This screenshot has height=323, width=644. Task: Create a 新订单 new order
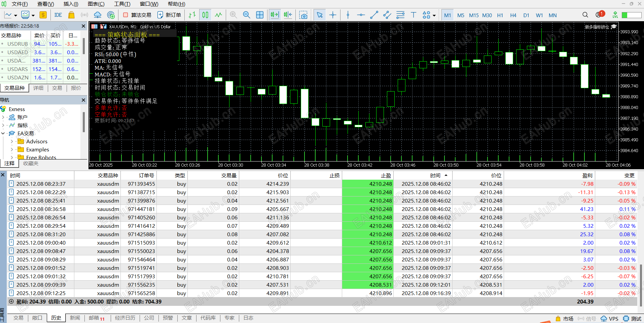(x=169, y=15)
